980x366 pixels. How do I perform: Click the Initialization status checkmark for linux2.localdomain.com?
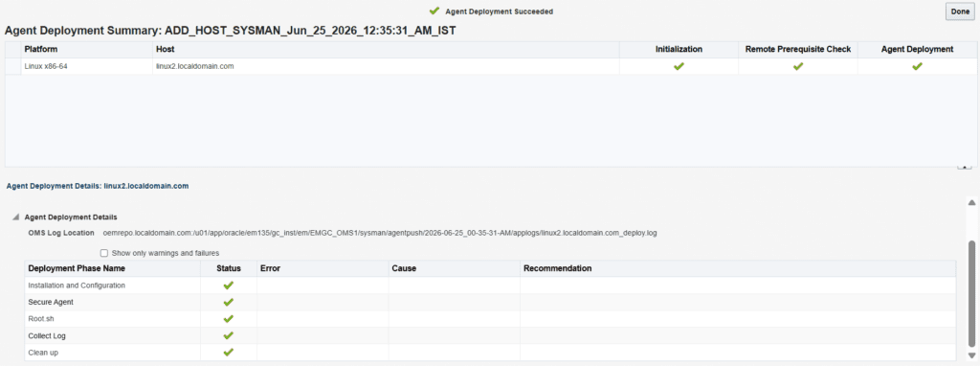click(x=679, y=66)
